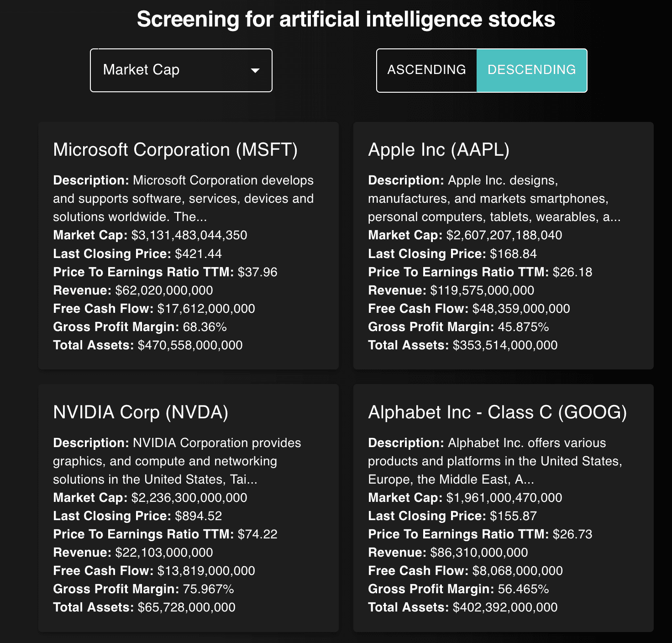Select the Apple Inc (AAPL) card

440,149
